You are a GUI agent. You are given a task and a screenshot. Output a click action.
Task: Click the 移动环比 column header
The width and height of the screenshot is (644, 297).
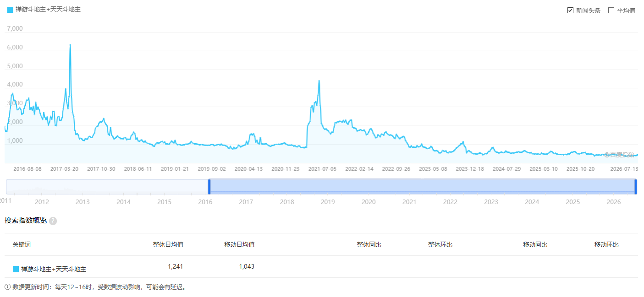coord(606,244)
